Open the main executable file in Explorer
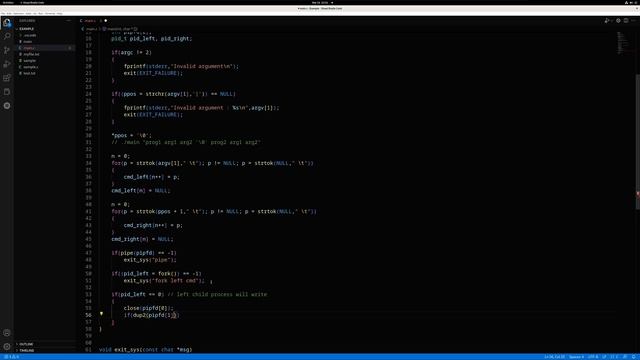The height and width of the screenshot is (360, 640). point(28,42)
